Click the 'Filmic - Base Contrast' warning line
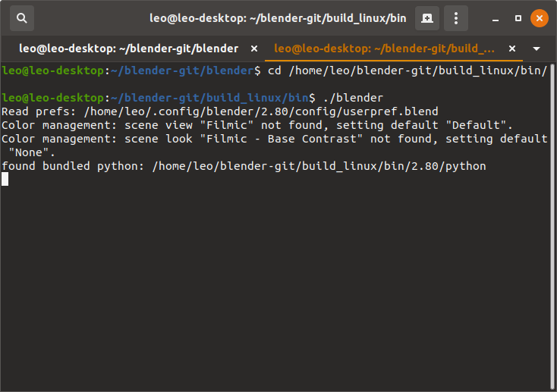 [275, 139]
